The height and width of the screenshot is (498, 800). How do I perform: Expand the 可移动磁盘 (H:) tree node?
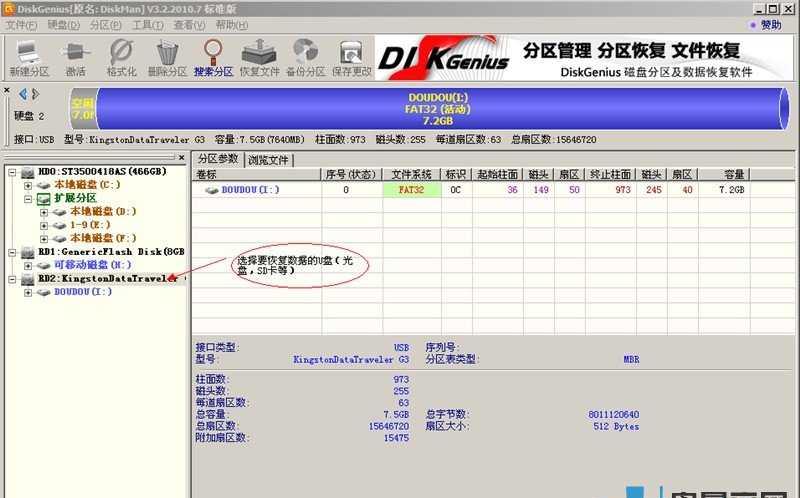coord(28,266)
